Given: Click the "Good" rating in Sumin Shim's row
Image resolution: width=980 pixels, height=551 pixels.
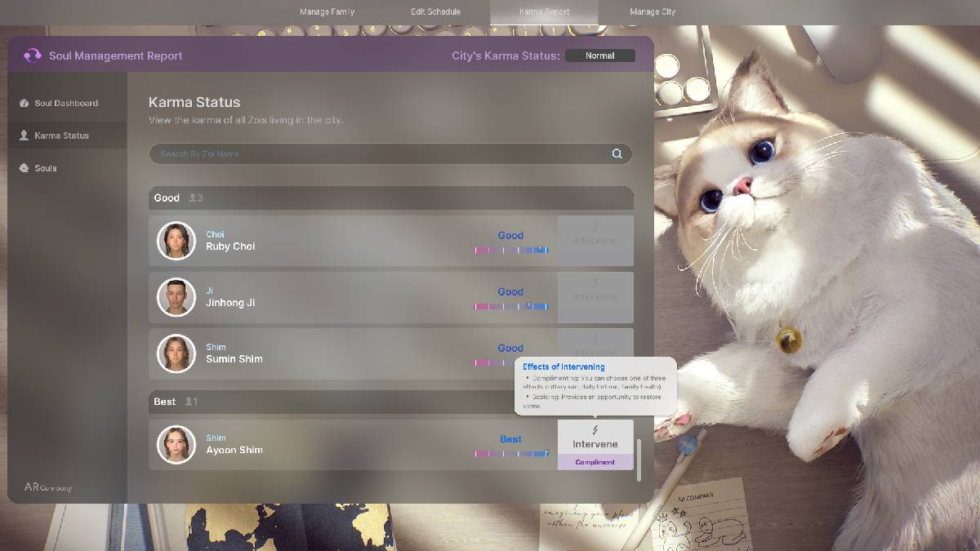Looking at the screenshot, I should (x=510, y=349).
